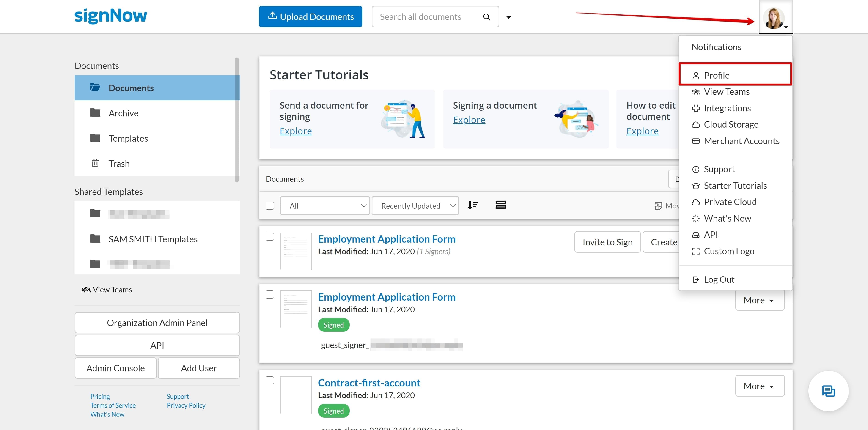
Task: Click the Starter Tutorials graduation cap icon
Action: (x=695, y=186)
